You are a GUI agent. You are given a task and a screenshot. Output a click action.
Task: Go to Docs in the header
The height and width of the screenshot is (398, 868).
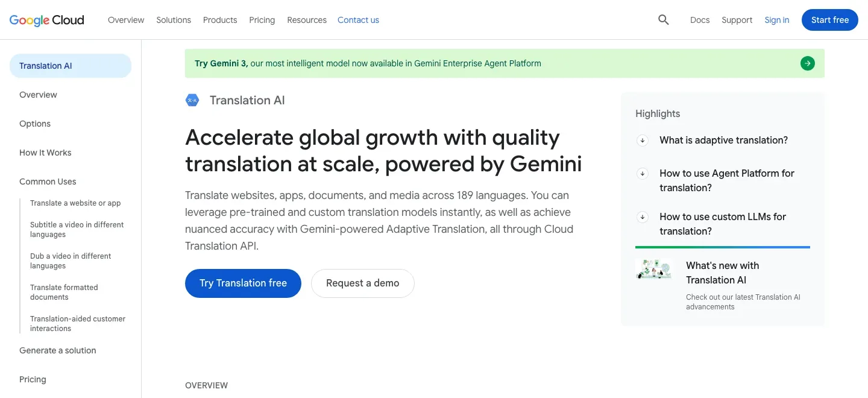coord(700,20)
